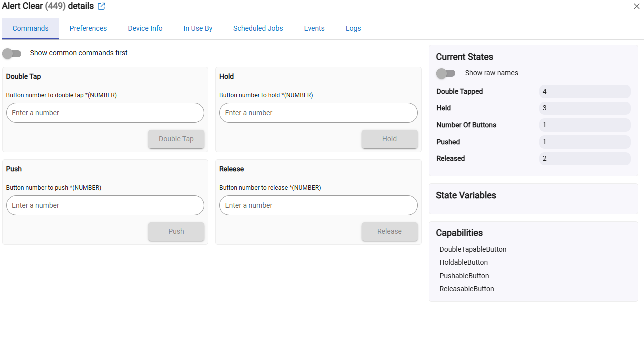The height and width of the screenshot is (347, 644).
Task: Click the Pushed state label
Action: [448, 142]
